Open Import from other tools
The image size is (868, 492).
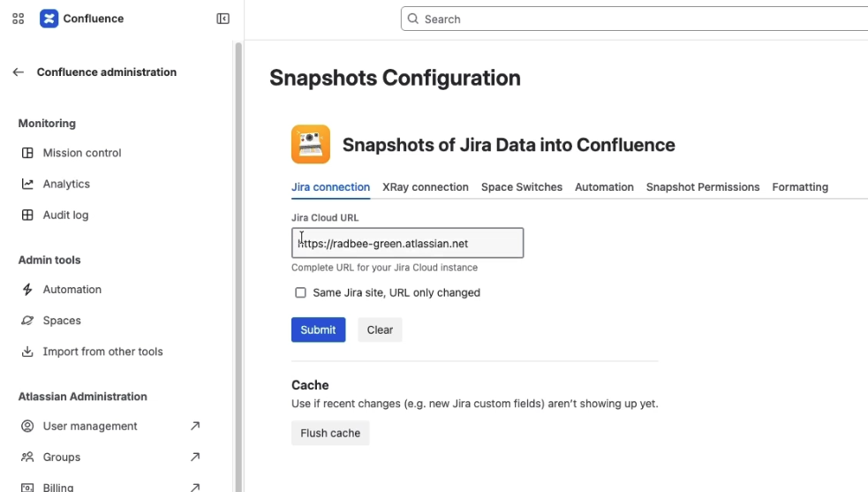103,352
